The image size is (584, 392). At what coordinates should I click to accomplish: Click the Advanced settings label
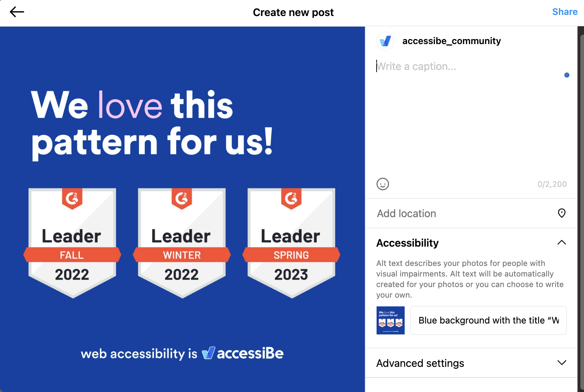pos(420,363)
